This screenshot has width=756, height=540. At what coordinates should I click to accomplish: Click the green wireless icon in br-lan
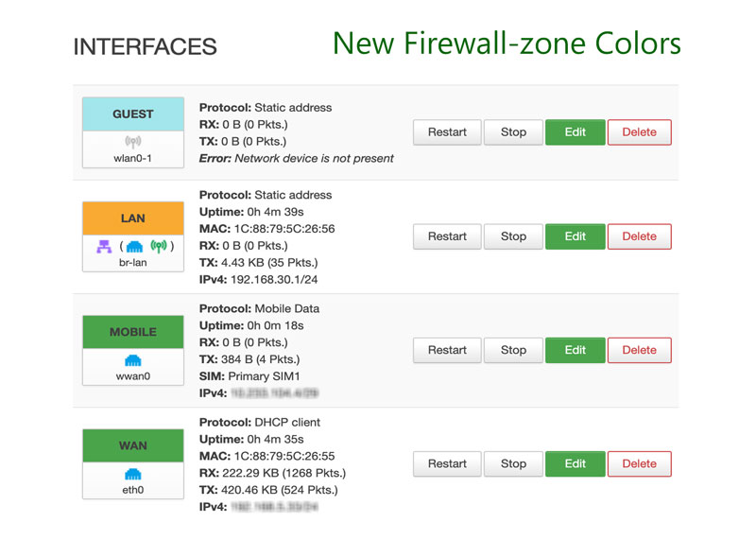pyautogui.click(x=159, y=246)
